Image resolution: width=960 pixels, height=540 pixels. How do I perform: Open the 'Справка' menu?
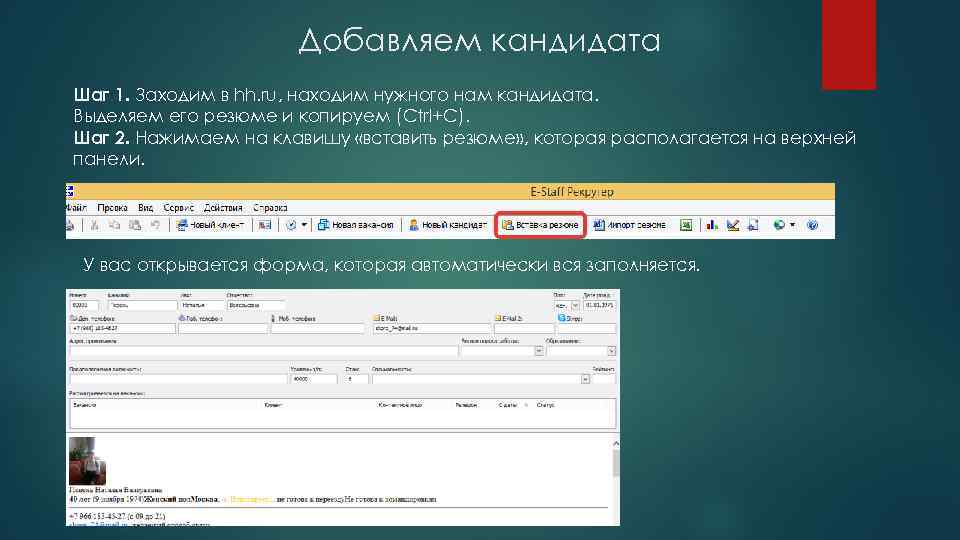270,208
